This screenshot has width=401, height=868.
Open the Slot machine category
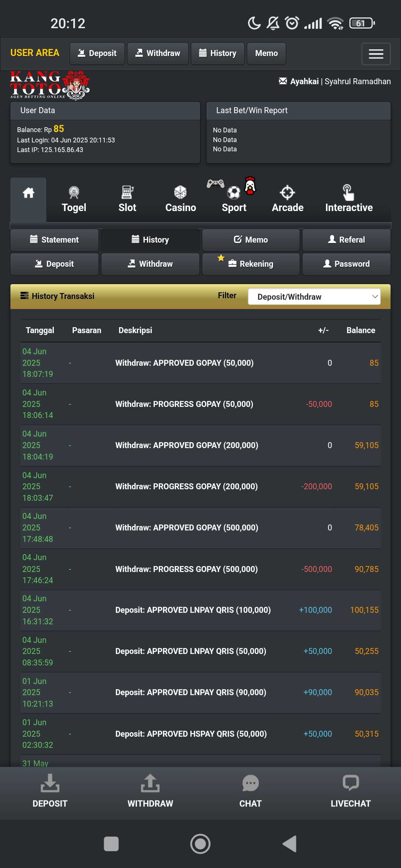click(127, 200)
